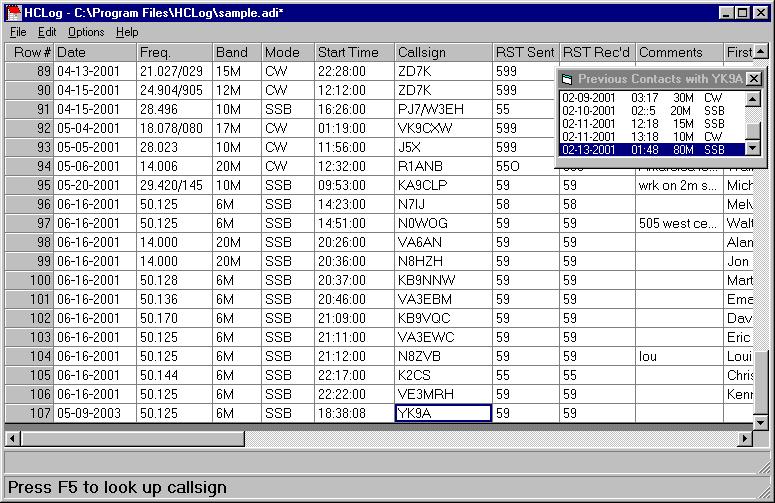Open the Edit menu

coord(47,32)
